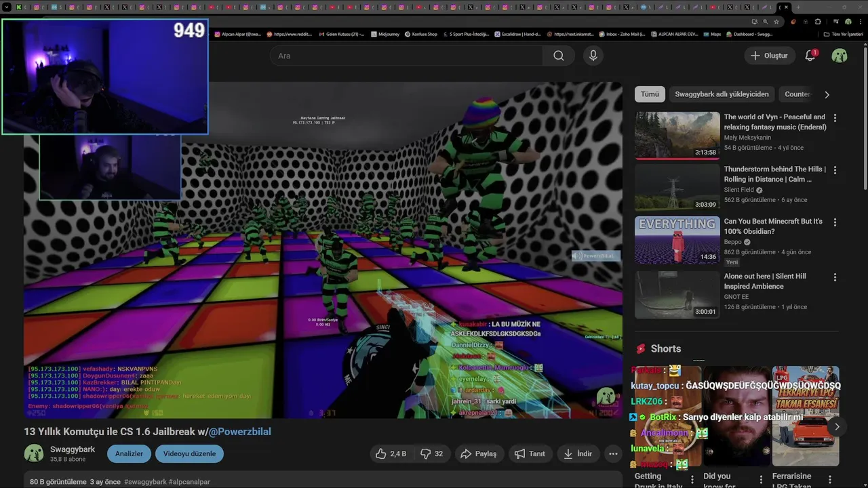Open options for Thunderstorm behind The Hills
The image size is (868, 488).
coord(835,170)
